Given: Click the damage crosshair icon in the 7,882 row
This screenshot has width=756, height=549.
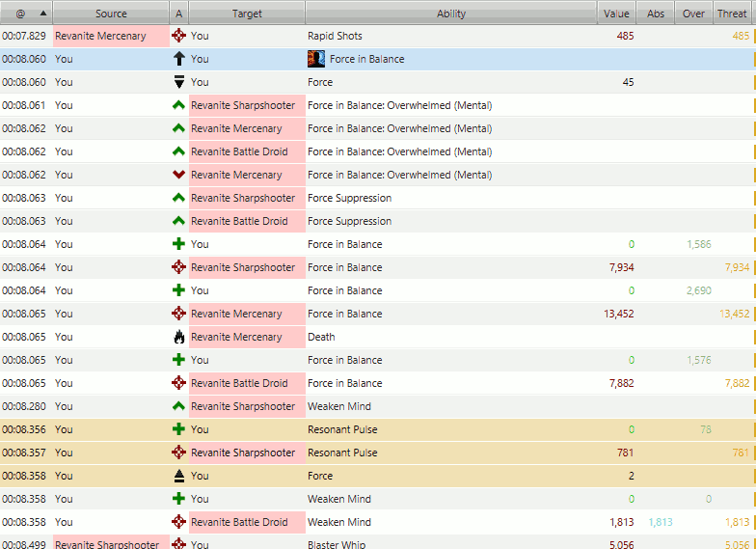Looking at the screenshot, I should pyautogui.click(x=179, y=382).
